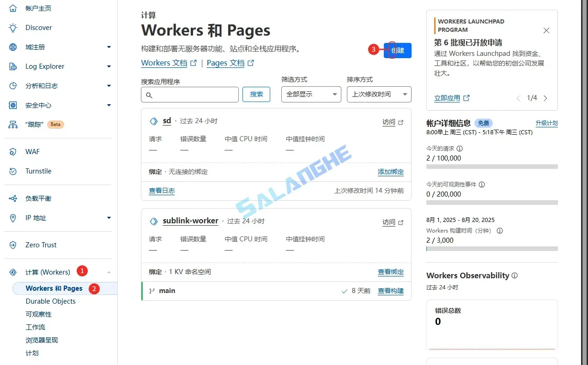Click the sublink-worker project icon
This screenshot has height=365, width=588.
tap(153, 221)
